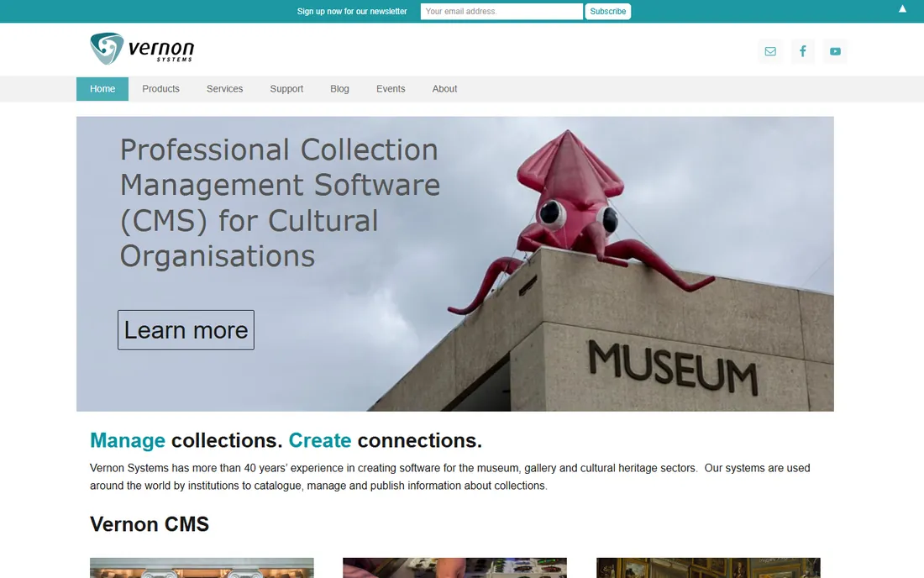Collapse the newsletter bar with the up arrow
924x578 pixels.
pyautogui.click(x=902, y=9)
